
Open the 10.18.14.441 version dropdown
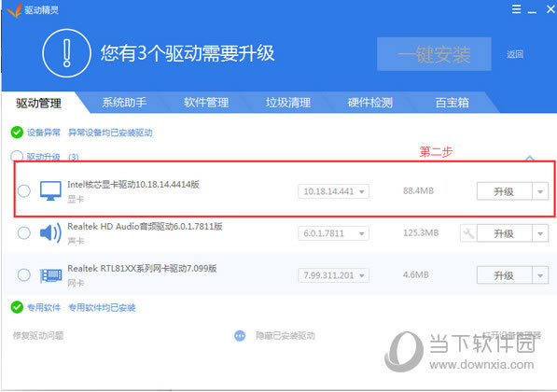[334, 191]
